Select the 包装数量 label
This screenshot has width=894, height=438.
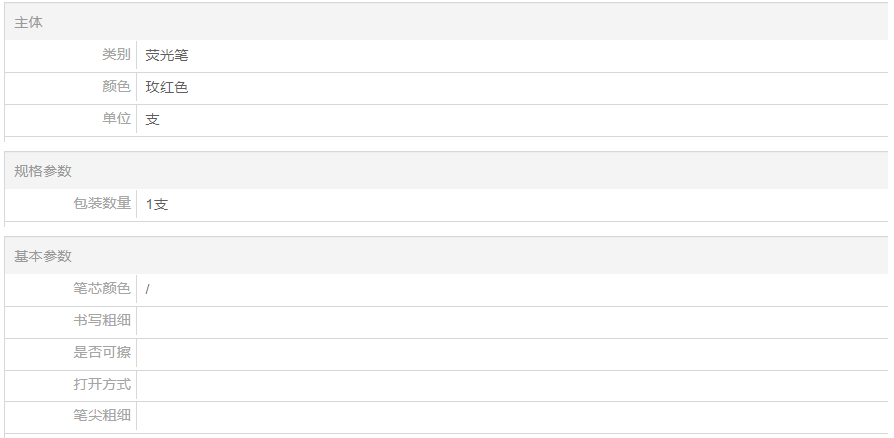click(x=102, y=203)
